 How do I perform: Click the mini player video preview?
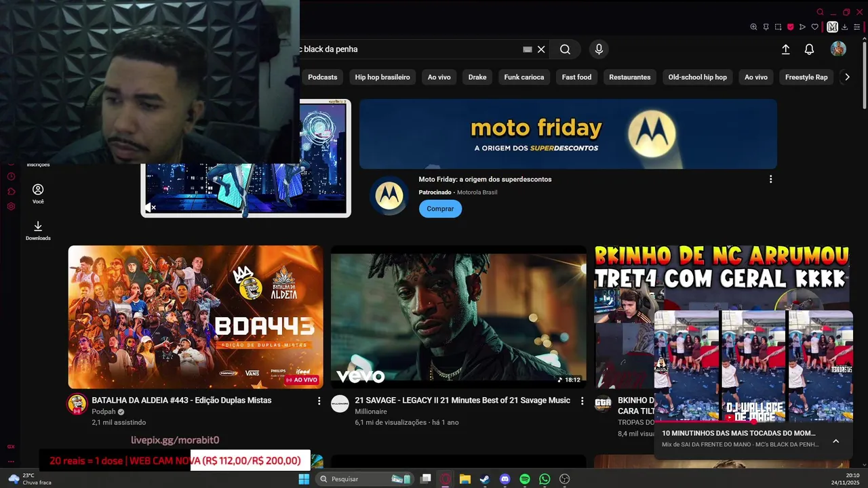coord(753,367)
